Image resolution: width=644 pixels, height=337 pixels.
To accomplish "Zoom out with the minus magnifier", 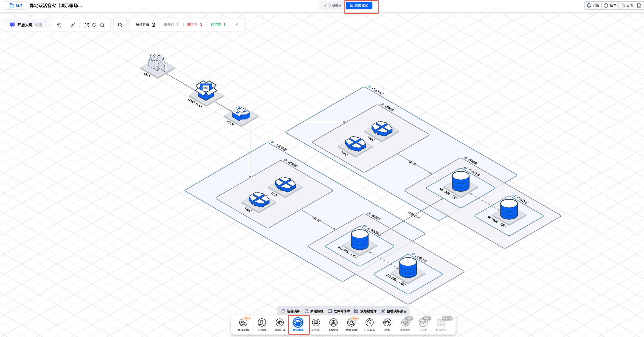I will click(94, 25).
